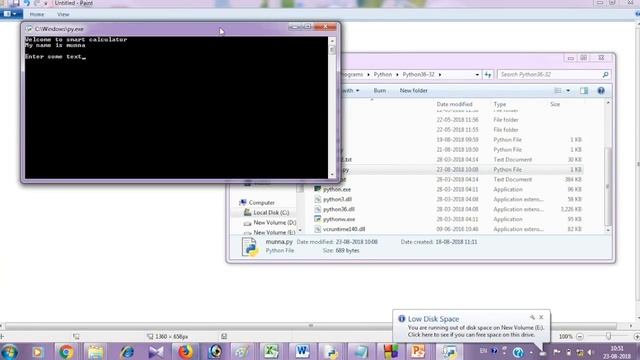Open the file explorer taskbar folder icon
This screenshot has width=640, height=360.
(x=96, y=352)
